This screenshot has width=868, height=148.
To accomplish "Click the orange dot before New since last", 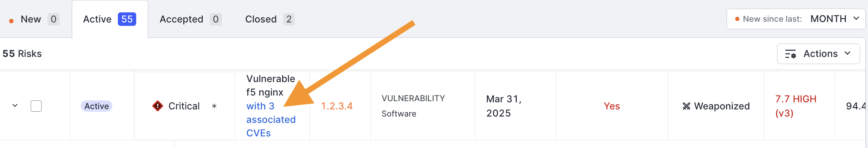I will 737,19.
